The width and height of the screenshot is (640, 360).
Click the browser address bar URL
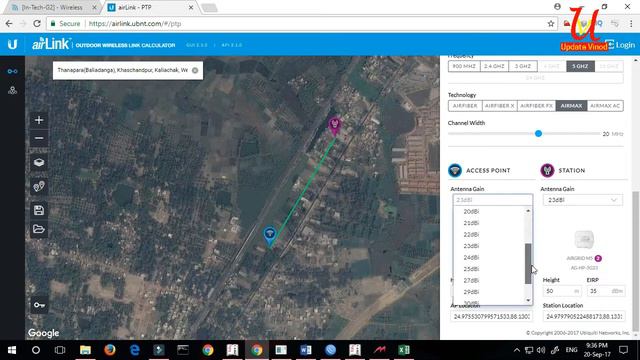pos(135,24)
